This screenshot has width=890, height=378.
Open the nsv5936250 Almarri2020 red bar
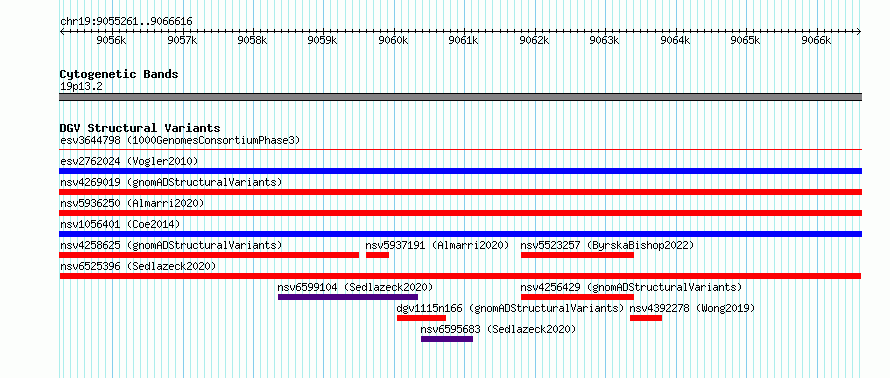point(460,213)
